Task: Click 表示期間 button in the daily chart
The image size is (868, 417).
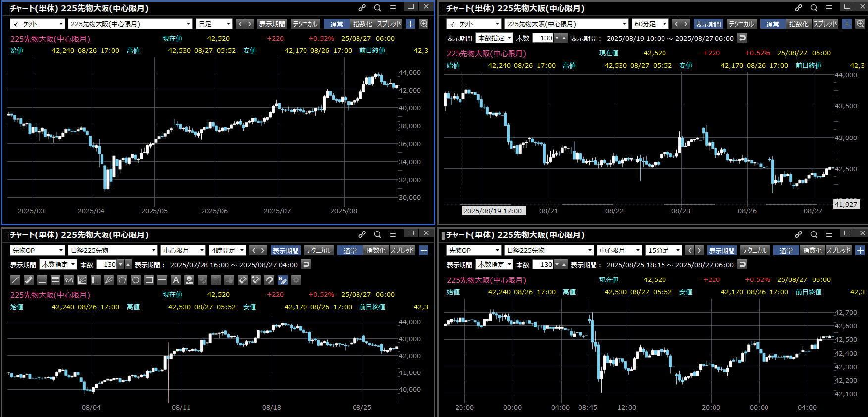Action: point(272,24)
